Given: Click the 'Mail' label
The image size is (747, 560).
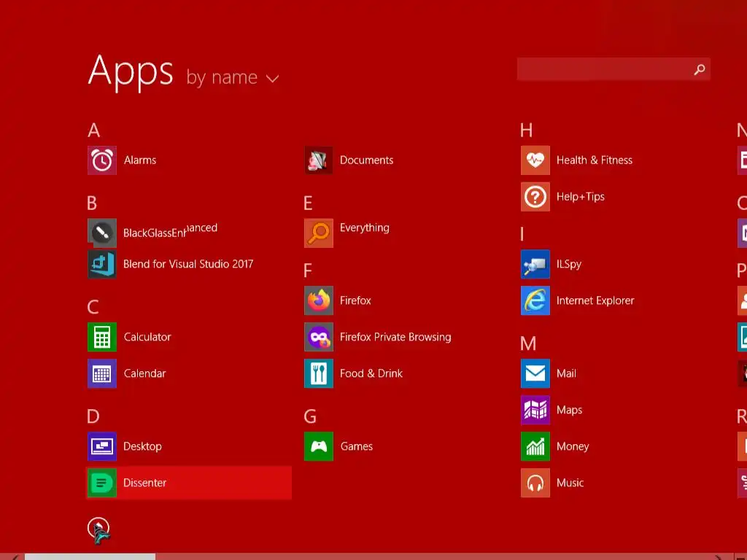Looking at the screenshot, I should [566, 373].
